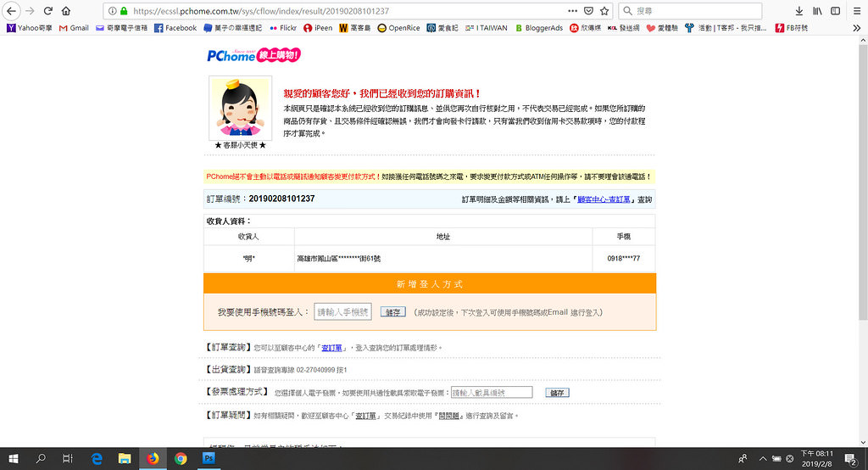Open the Windows Start menu
868x470 pixels.
tap(14, 458)
